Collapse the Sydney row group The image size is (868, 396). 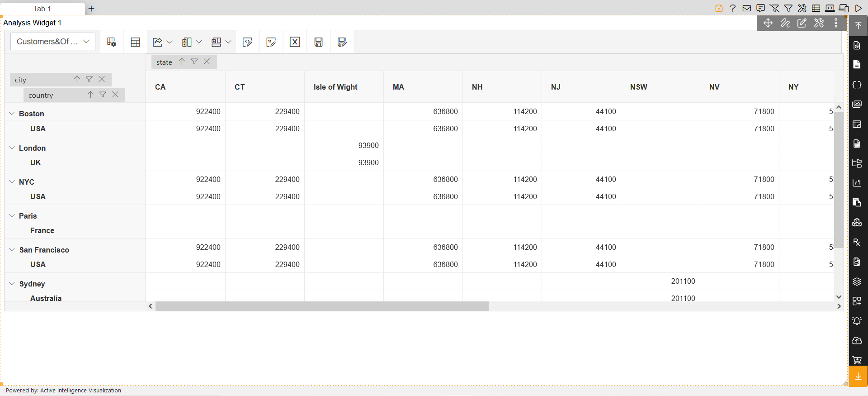12,284
